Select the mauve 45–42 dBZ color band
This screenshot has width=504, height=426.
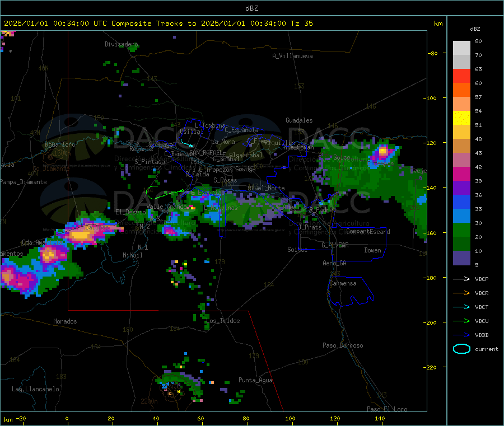pyautogui.click(x=461, y=160)
